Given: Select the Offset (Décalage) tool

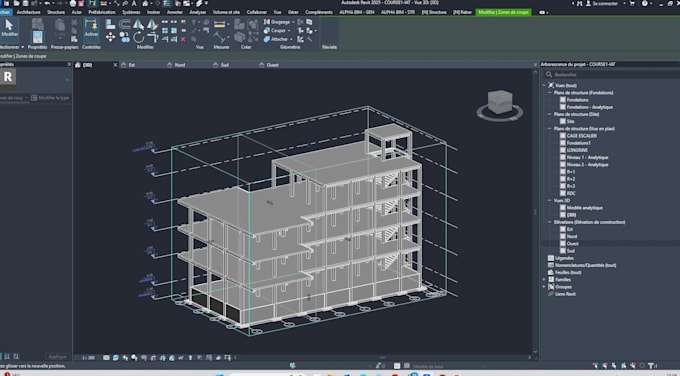Looking at the screenshot, I should coord(125,24).
